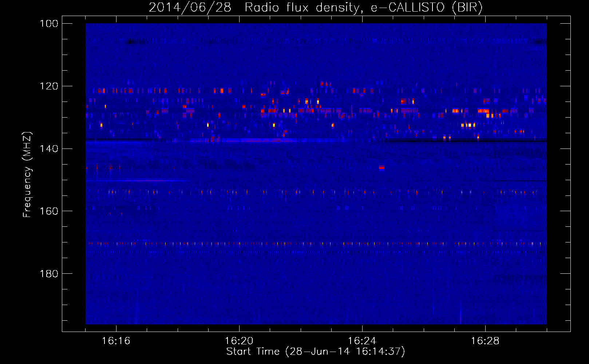The width and height of the screenshot is (589, 364).
Task: Click the 140 frequency tick label
Action: coord(49,149)
